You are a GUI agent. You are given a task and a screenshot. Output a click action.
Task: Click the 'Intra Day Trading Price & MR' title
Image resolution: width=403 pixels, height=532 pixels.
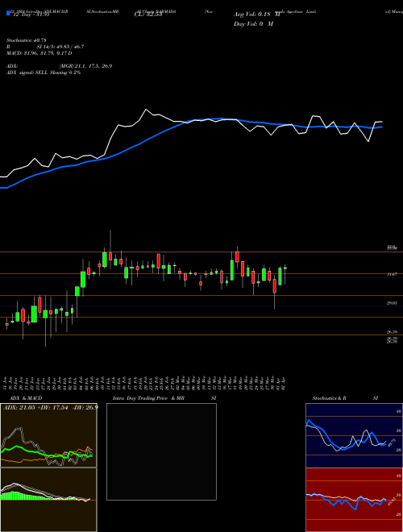[148, 398]
